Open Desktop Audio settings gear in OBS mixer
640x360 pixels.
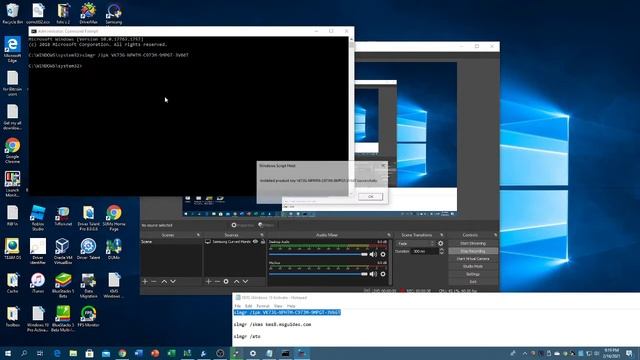pyautogui.click(x=383, y=254)
